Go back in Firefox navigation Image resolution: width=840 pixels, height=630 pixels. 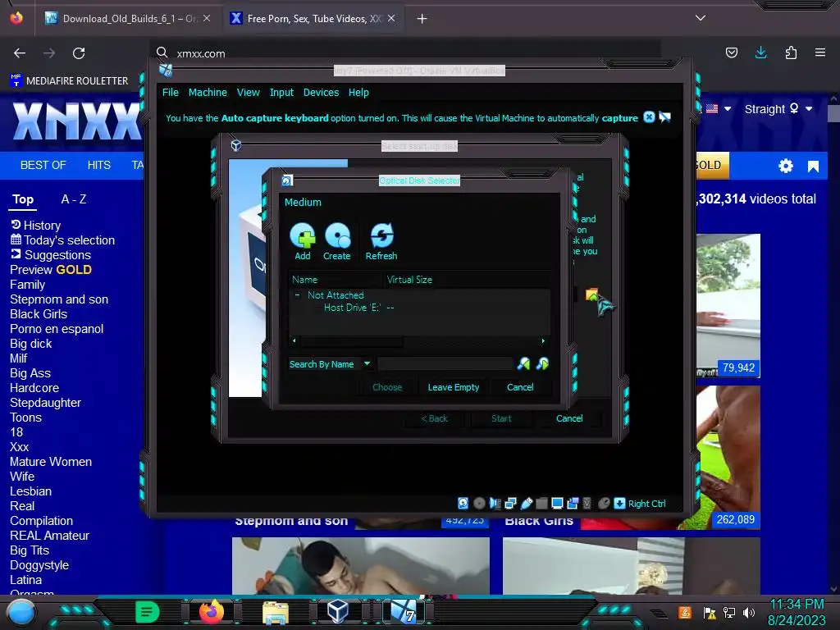click(20, 53)
